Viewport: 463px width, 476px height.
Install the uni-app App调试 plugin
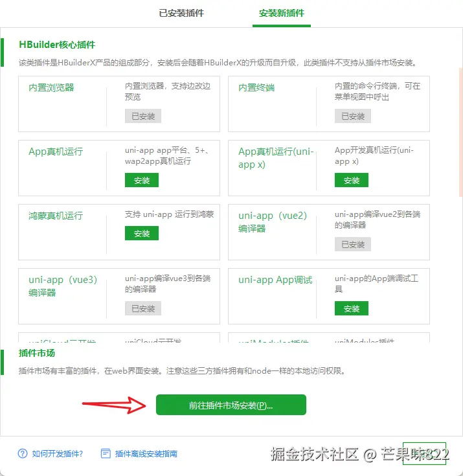[x=351, y=308]
